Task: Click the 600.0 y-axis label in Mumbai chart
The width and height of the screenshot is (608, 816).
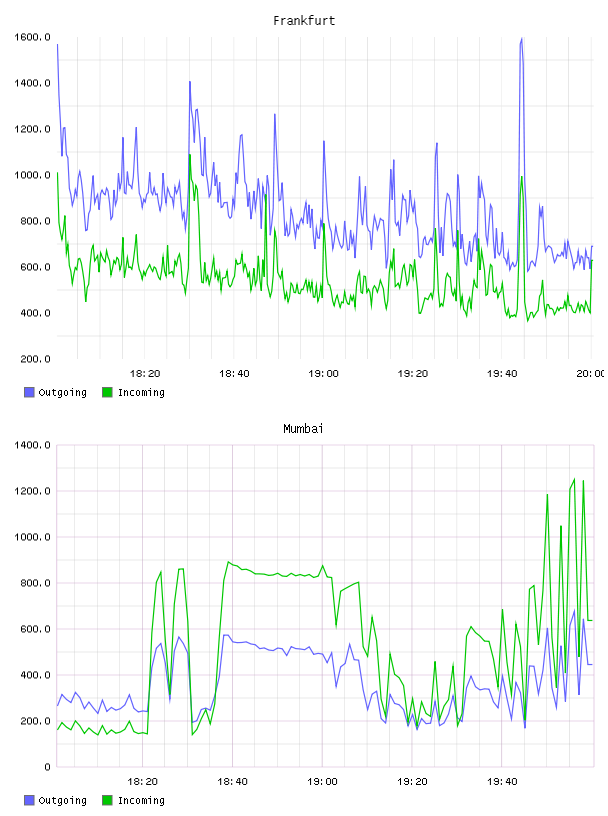Action: click(35, 629)
